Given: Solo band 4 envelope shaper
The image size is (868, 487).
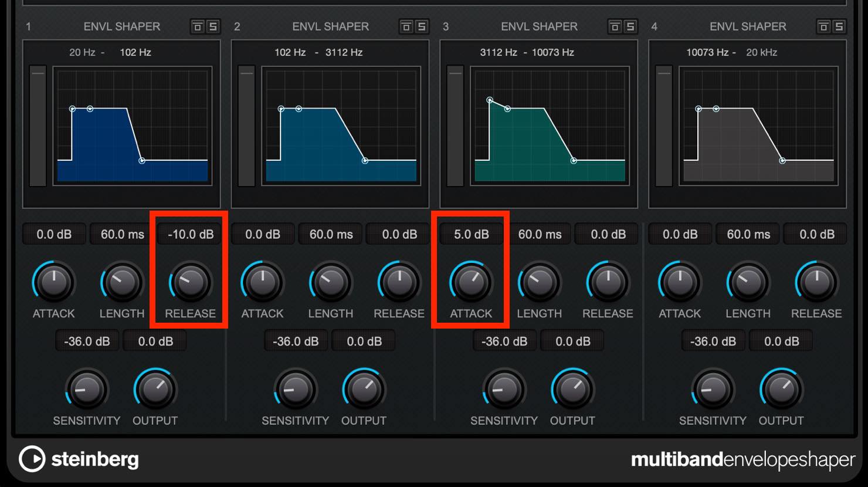Looking at the screenshot, I should 839,26.
